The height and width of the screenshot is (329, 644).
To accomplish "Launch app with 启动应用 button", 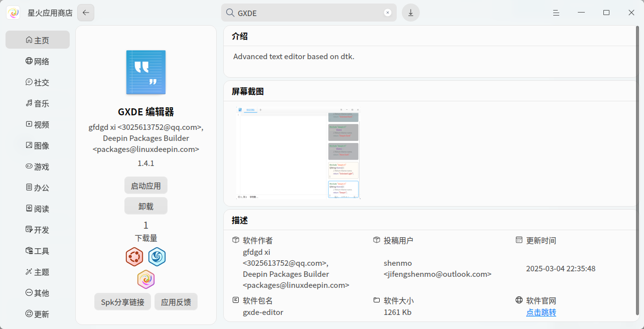I will click(x=146, y=186).
